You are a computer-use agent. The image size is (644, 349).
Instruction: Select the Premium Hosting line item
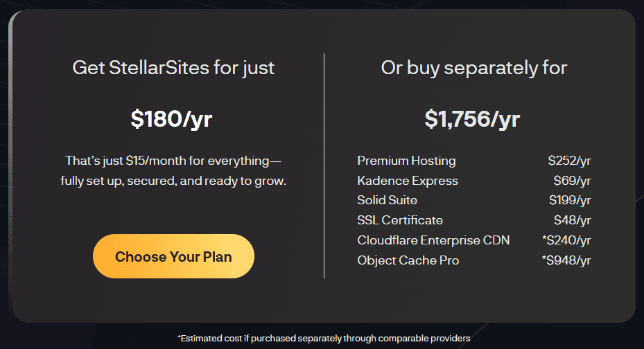coord(406,161)
